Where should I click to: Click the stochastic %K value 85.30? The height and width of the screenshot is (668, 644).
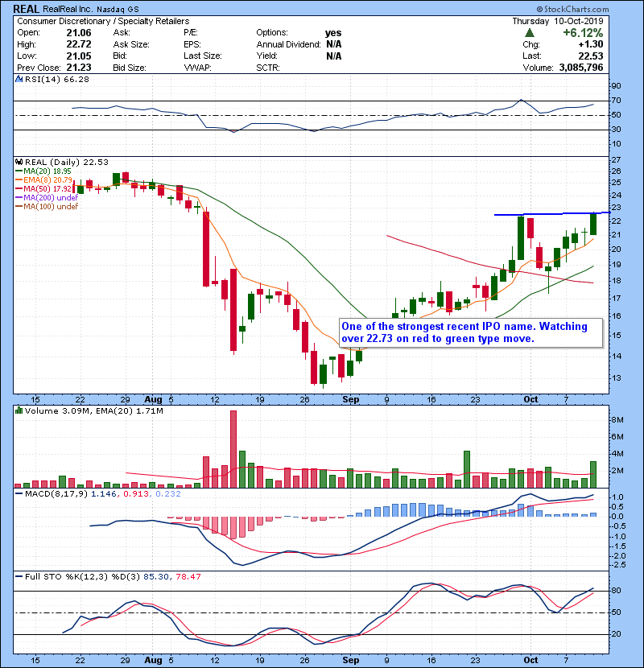point(156,577)
